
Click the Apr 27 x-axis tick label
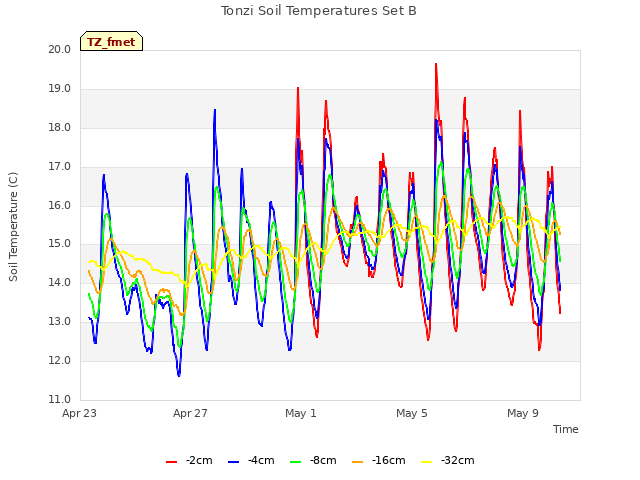point(190,413)
